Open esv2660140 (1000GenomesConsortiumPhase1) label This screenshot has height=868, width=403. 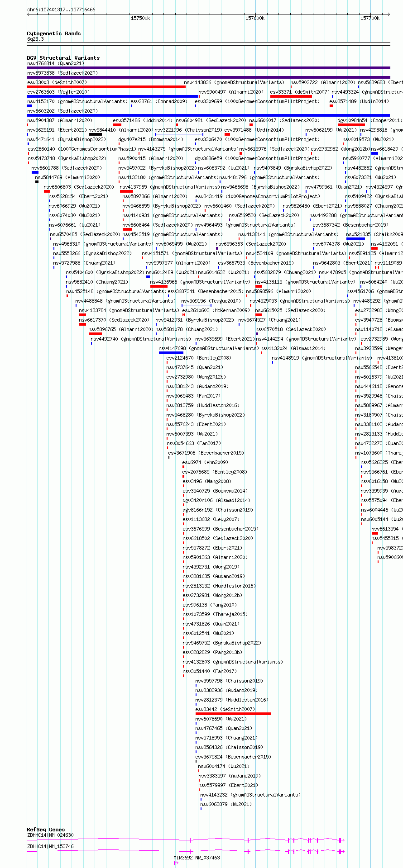click(82, 149)
